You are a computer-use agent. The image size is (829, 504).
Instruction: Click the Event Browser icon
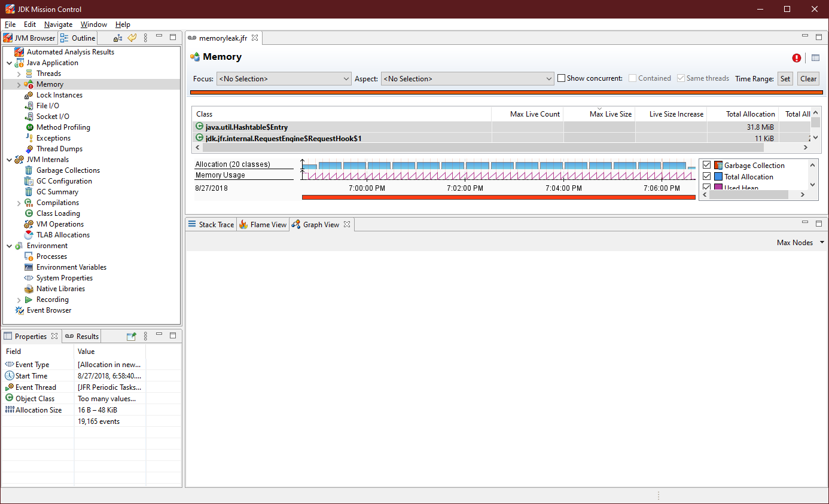pos(19,310)
